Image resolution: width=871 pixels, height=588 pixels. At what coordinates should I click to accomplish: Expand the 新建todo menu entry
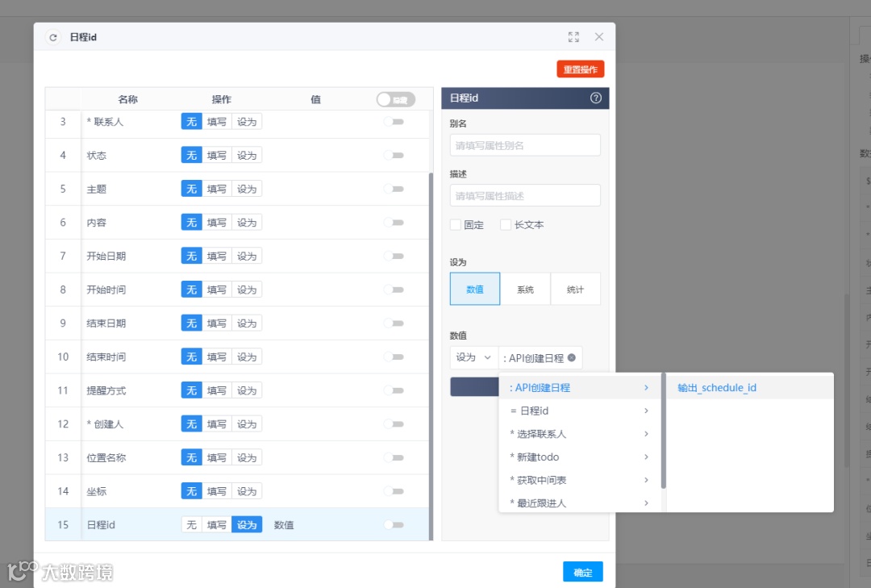coord(579,457)
